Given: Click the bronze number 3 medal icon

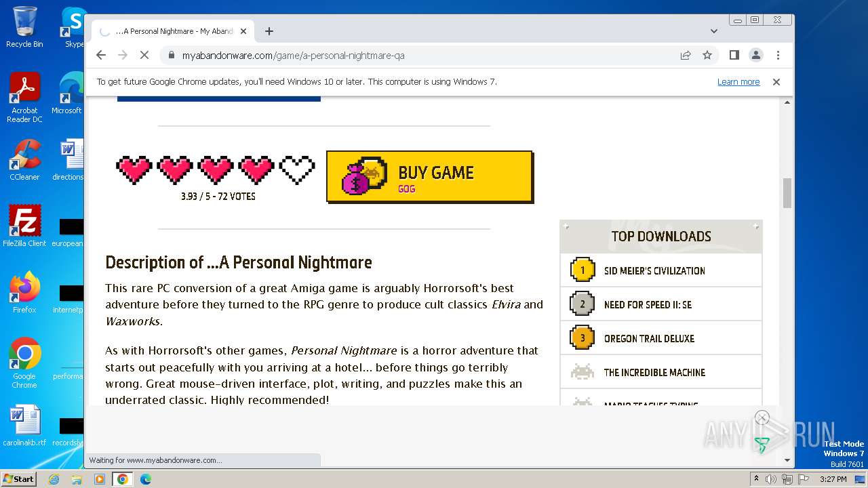Looking at the screenshot, I should 582,338.
